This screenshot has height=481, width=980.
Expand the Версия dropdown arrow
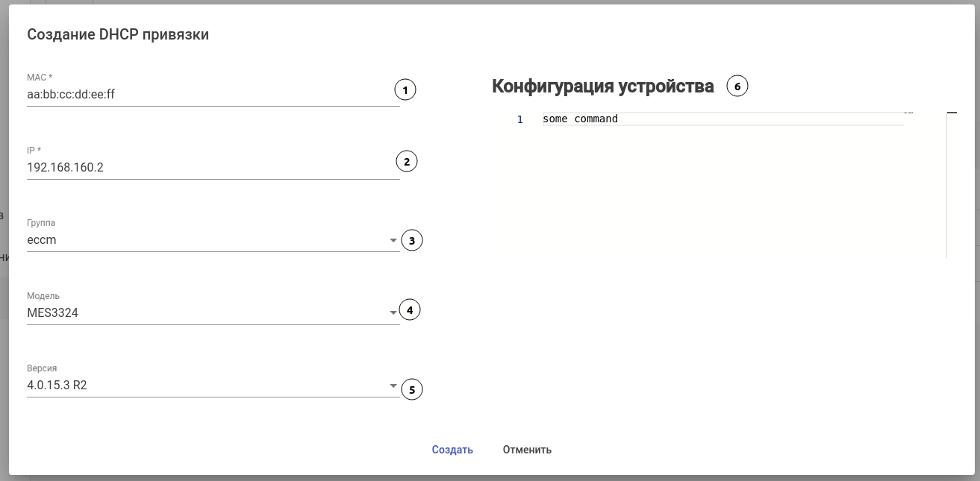point(393,386)
